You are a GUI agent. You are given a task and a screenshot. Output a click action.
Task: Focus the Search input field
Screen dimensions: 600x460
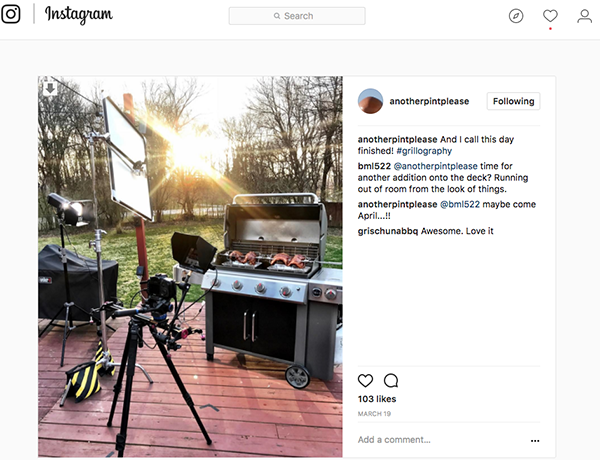pos(297,16)
